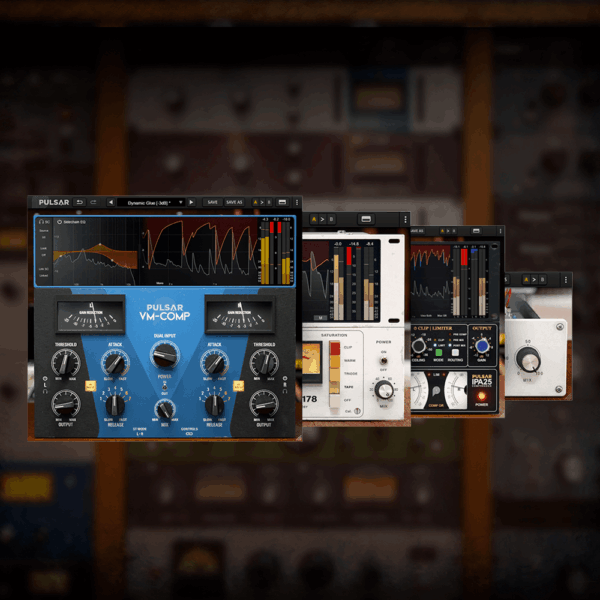Open the VM-Comp three-dot options menu
The width and height of the screenshot is (600, 600).
(x=297, y=202)
